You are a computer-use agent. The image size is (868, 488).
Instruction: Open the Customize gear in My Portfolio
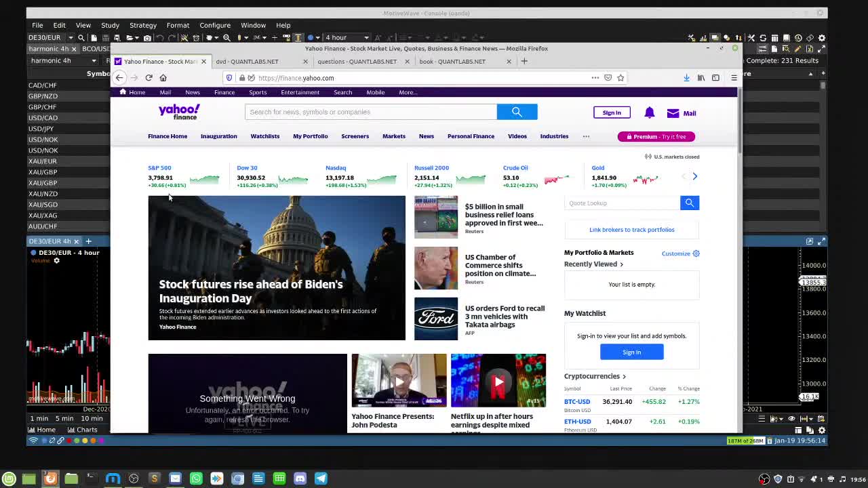[x=696, y=253]
